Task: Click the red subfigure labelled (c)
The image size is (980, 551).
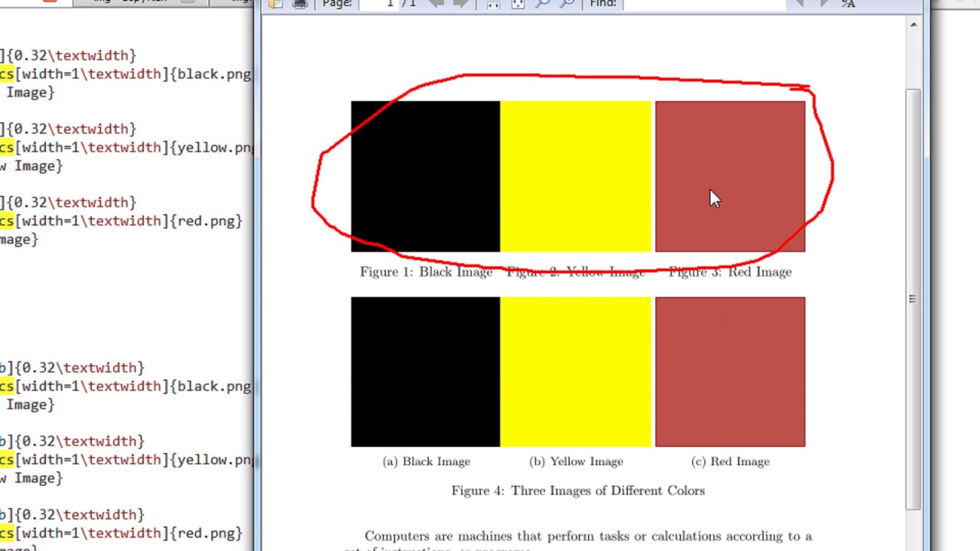Action: click(x=730, y=372)
